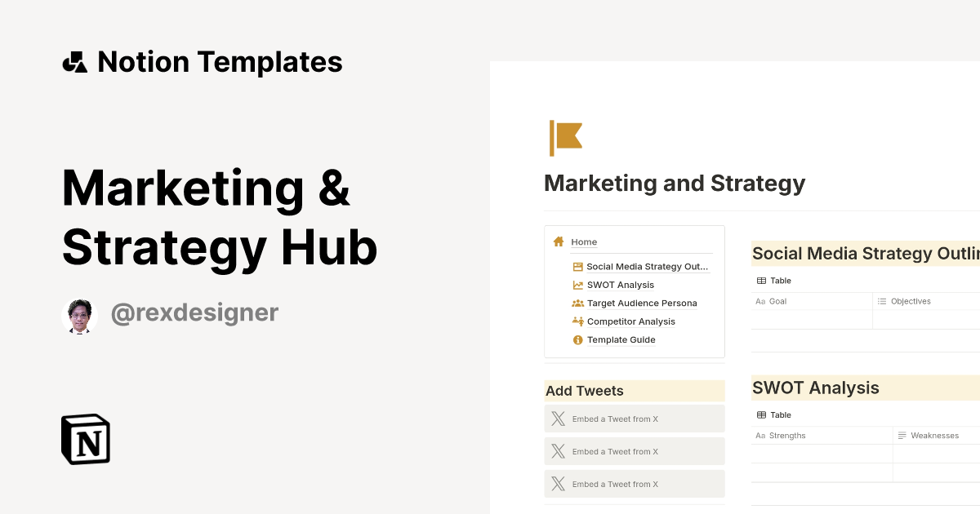
Task: Click the Home house icon in sidebar
Action: pyautogui.click(x=559, y=241)
